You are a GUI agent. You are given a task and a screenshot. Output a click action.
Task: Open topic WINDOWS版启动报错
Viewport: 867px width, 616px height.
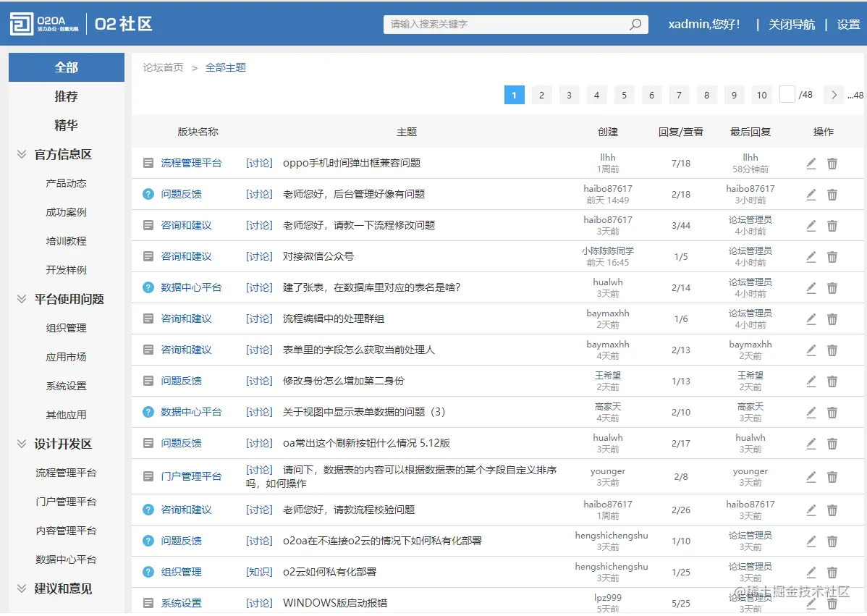point(335,603)
